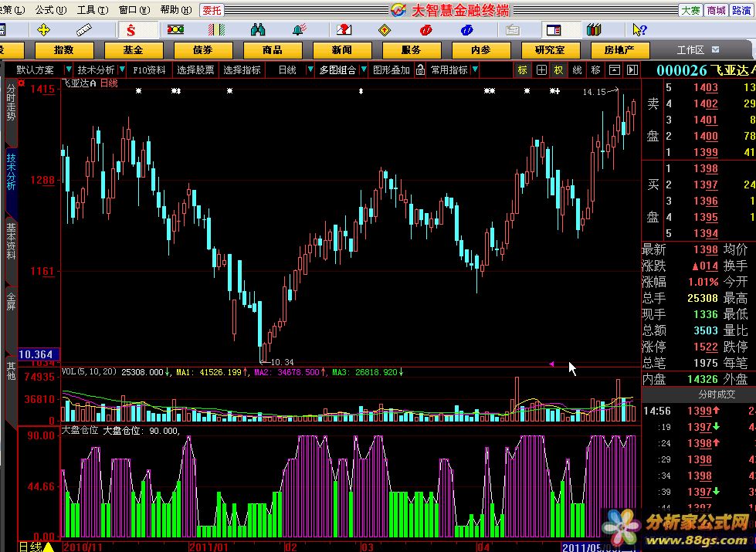Click the 新闻 category button

pyautogui.click(x=342, y=49)
